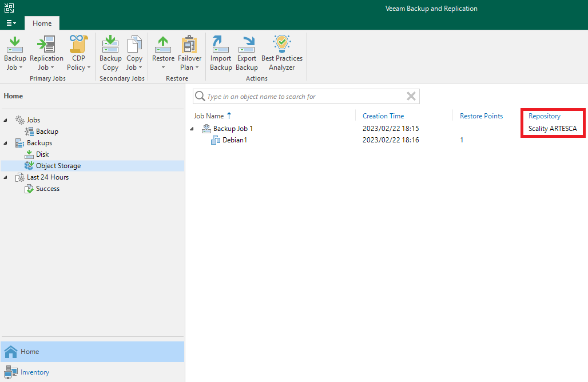Collapse the Backups tree node
The width and height of the screenshot is (588, 382).
(x=5, y=143)
